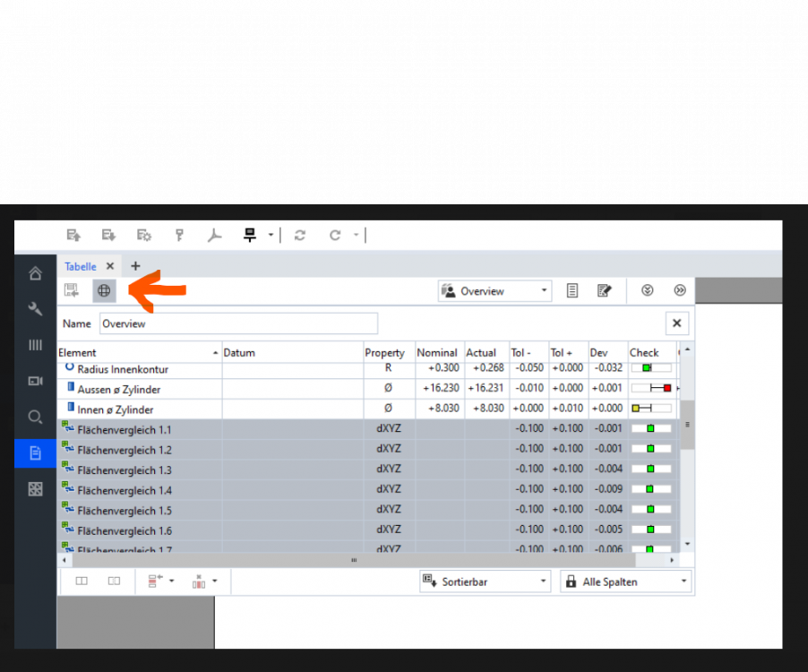Click the globe icon next to the orange arrow
808x672 pixels.
point(104,290)
